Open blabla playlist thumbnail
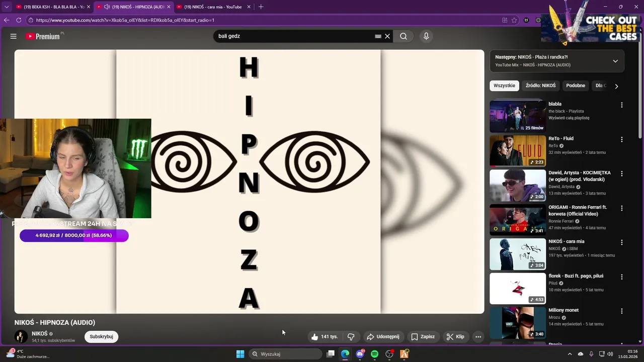 [x=518, y=116]
